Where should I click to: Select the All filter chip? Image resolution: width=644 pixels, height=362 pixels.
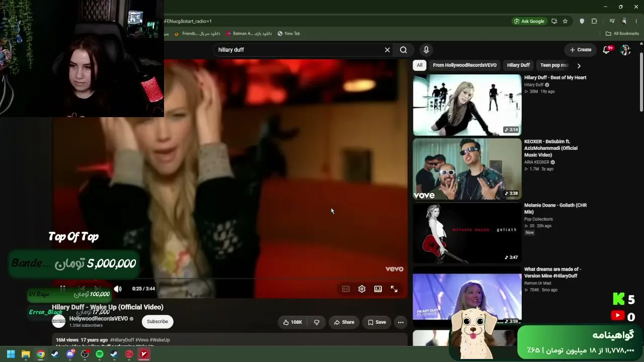point(420,65)
